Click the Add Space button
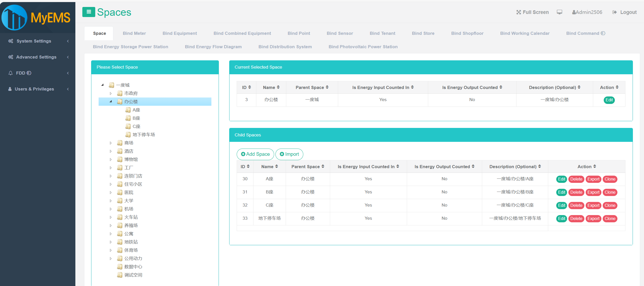Viewport: 644px width, 286px height. [255, 154]
